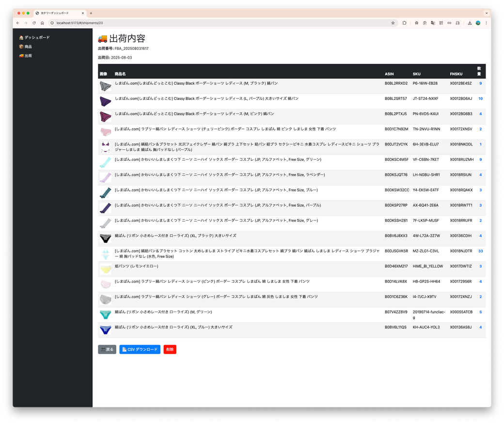
Task: Click thumbnail of pink striped shorts PN-6VD5-K4UI
Action: (x=106, y=117)
